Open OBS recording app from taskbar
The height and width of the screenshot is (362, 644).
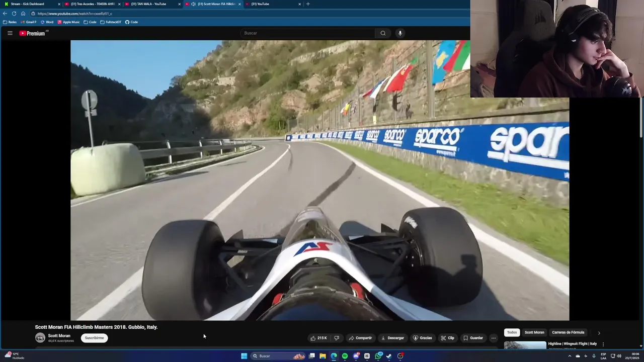pyautogui.click(x=400, y=356)
